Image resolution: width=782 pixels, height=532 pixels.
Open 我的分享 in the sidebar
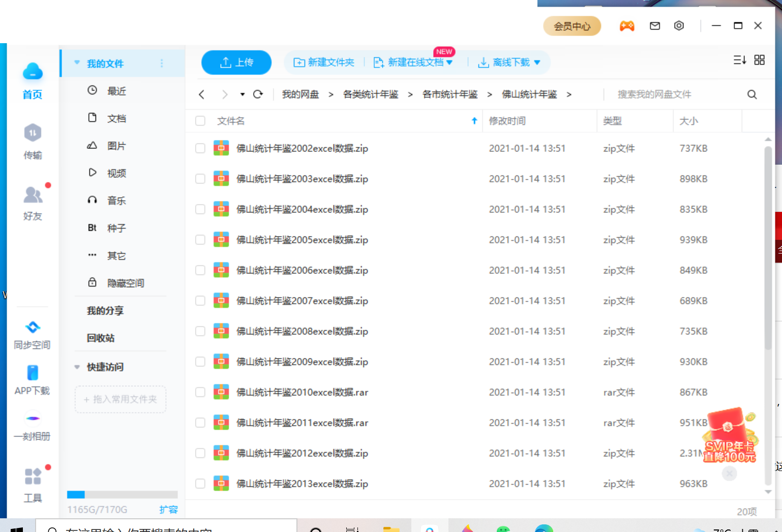coord(105,310)
